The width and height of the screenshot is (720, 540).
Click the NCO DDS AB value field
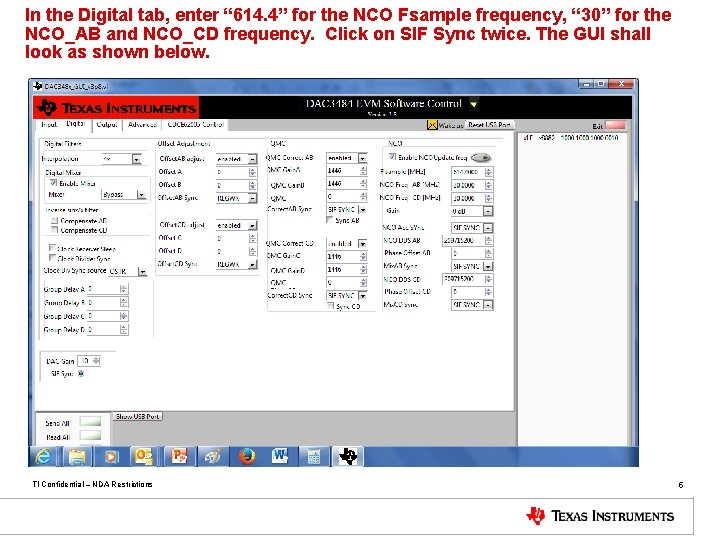464,241
